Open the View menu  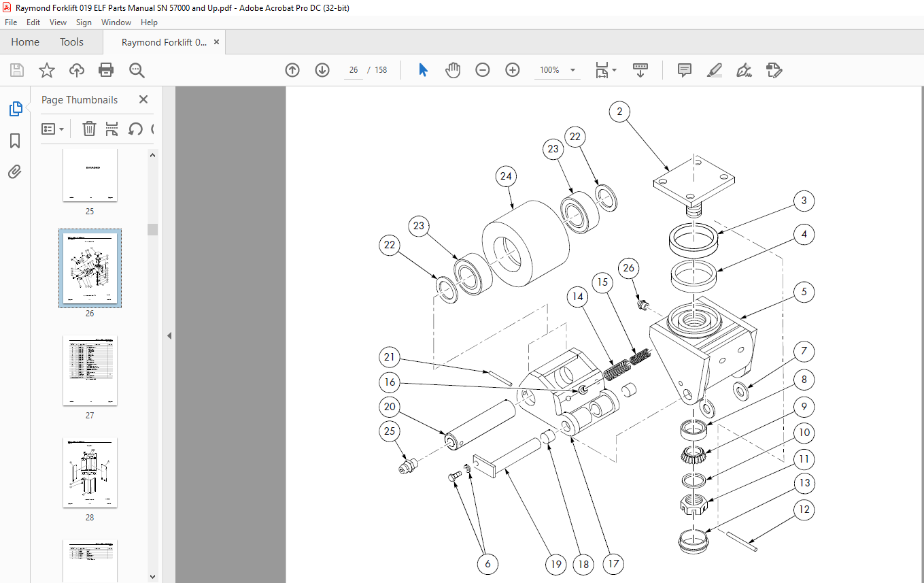(x=58, y=22)
